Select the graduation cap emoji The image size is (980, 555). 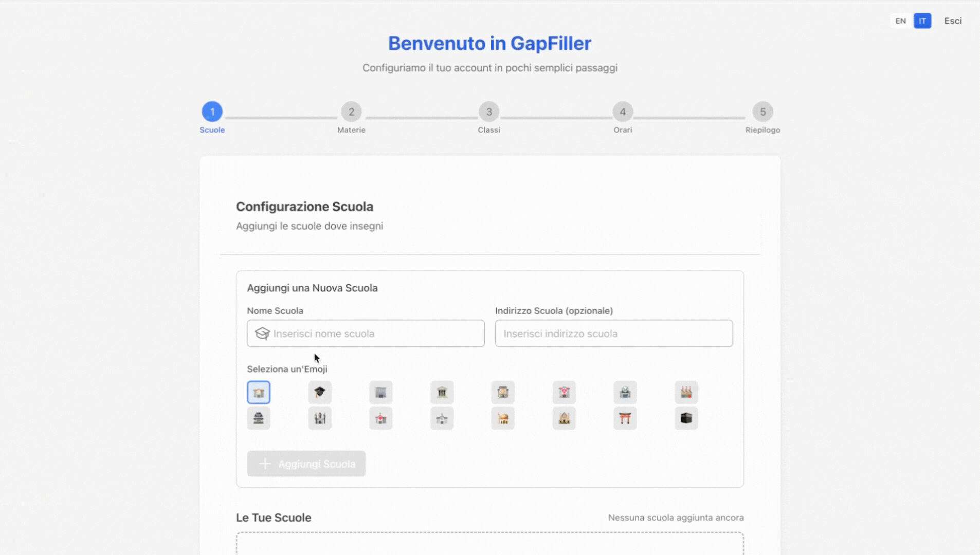tap(319, 393)
